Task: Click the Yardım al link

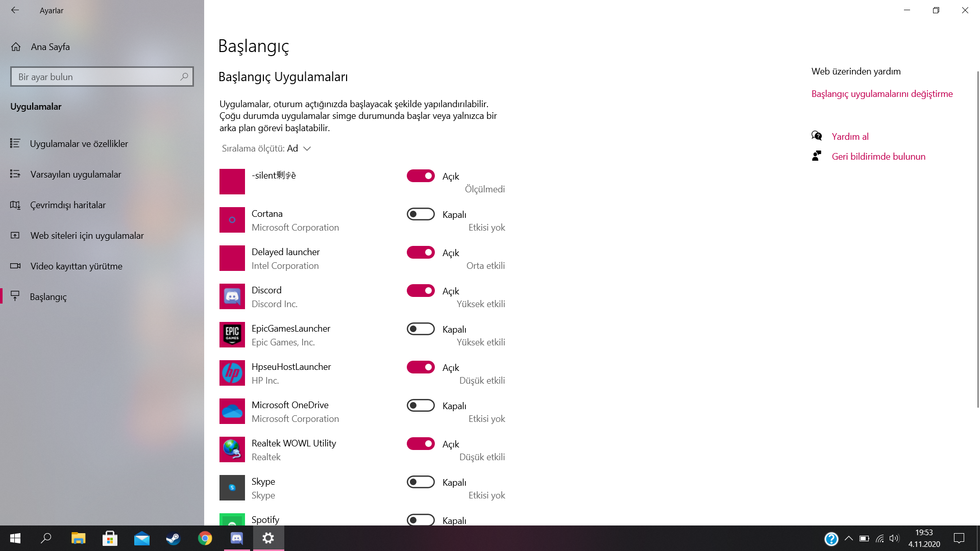Action: point(850,137)
